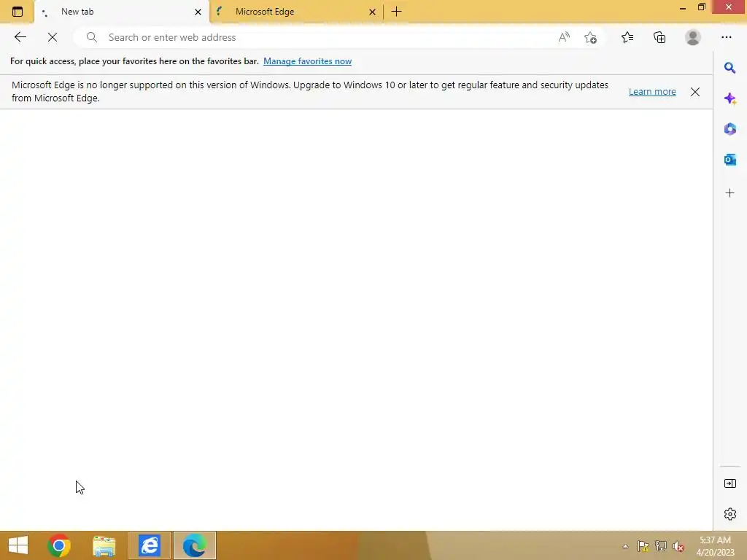This screenshot has width=747, height=560.
Task: Stop loading the page
Action: pos(53,37)
